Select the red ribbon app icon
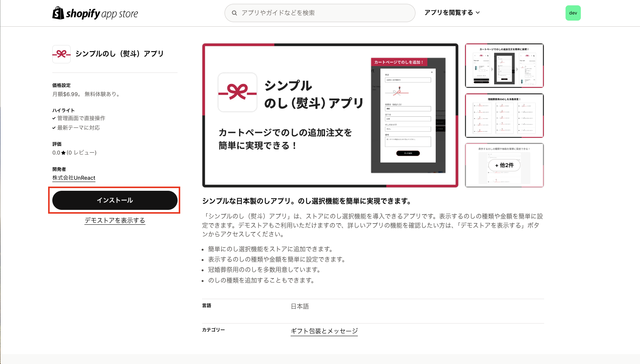Screen dimensions: 640x364 pos(61,54)
